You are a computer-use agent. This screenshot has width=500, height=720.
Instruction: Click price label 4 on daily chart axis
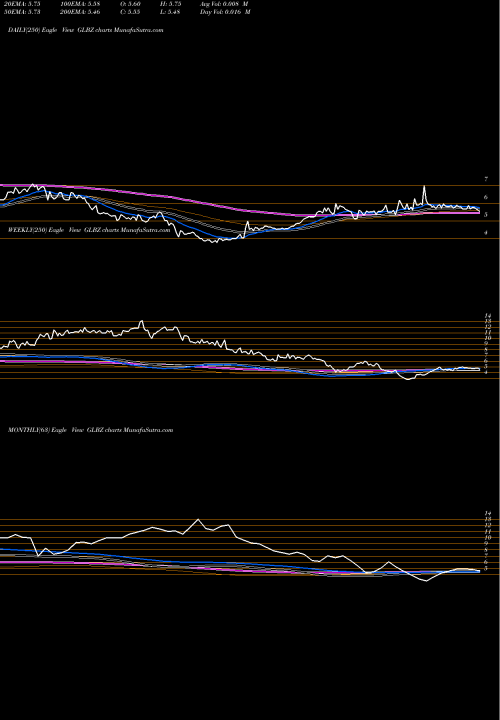(x=486, y=233)
